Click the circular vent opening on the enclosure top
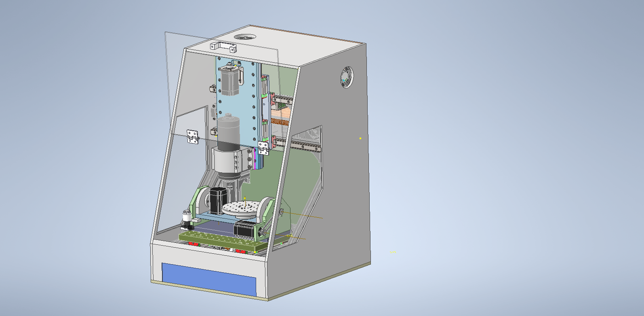Viewport: 644px width, 316px height. click(244, 37)
